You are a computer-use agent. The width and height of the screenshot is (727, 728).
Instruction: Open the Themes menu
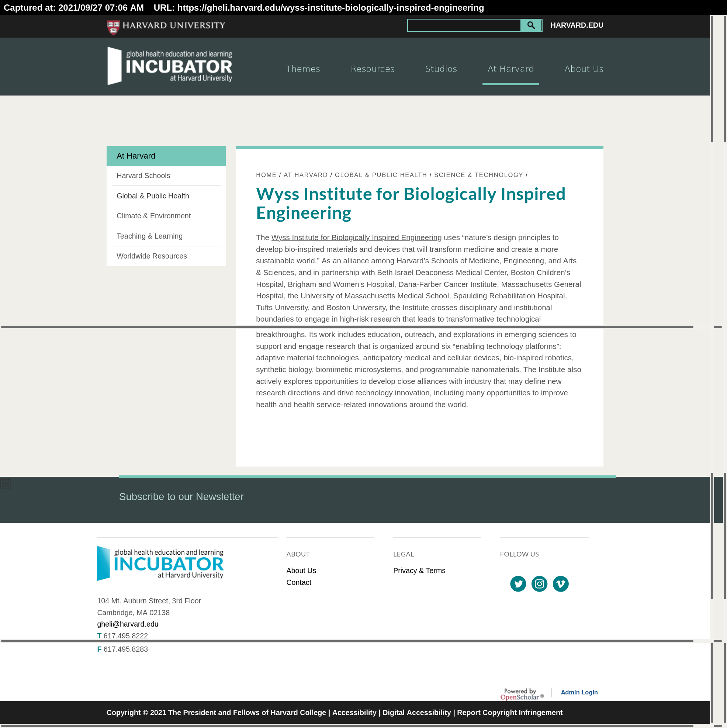pos(303,69)
